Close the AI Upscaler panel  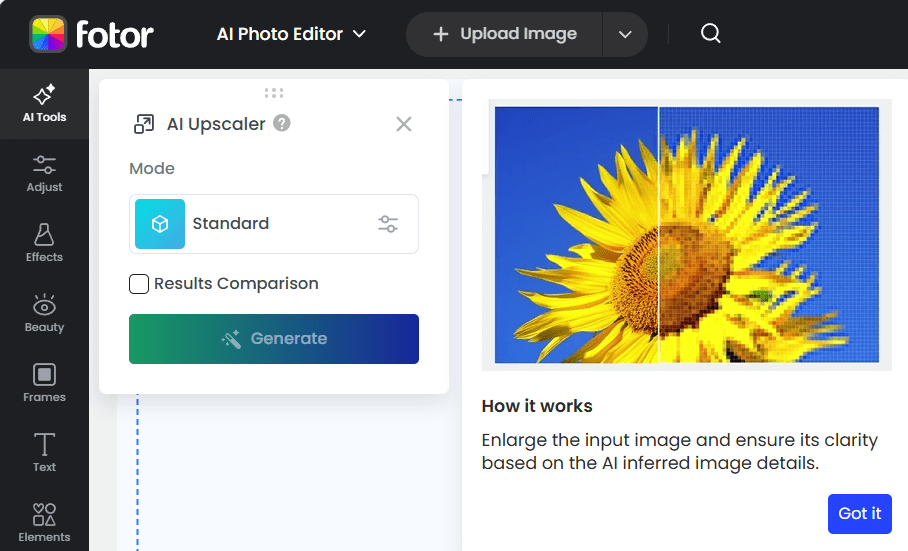click(404, 124)
